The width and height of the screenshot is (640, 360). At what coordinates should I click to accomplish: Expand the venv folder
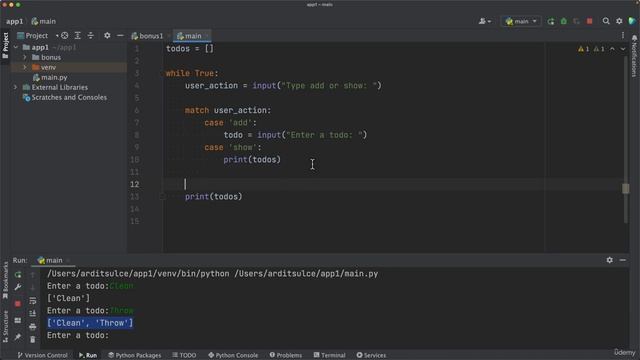click(x=25, y=67)
